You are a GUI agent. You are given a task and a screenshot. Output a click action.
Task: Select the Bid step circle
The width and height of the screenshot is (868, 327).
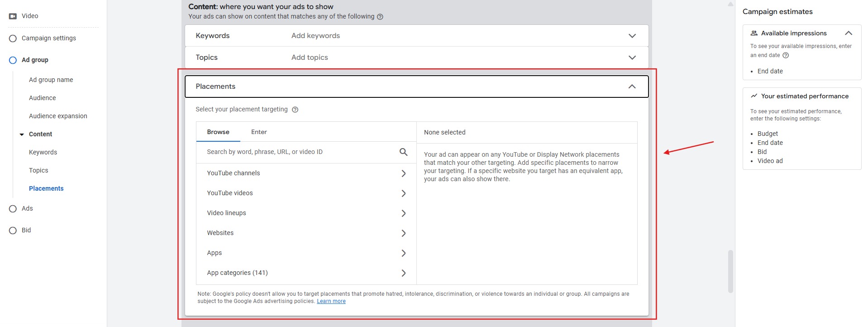[13, 231]
